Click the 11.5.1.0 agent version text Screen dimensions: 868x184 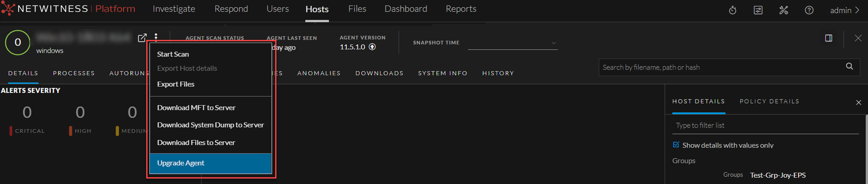tap(352, 47)
